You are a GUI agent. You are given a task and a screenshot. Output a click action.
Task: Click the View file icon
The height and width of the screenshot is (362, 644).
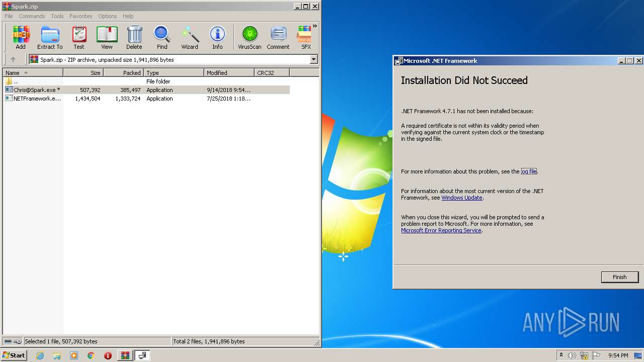pyautogui.click(x=107, y=38)
